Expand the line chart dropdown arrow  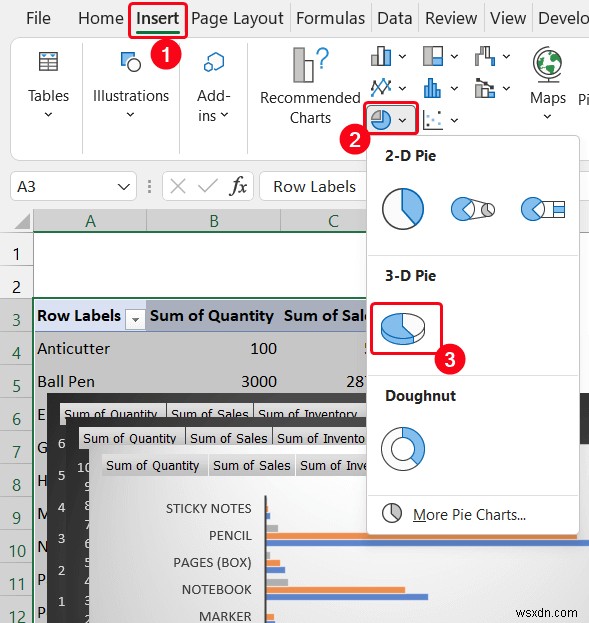tap(402, 88)
